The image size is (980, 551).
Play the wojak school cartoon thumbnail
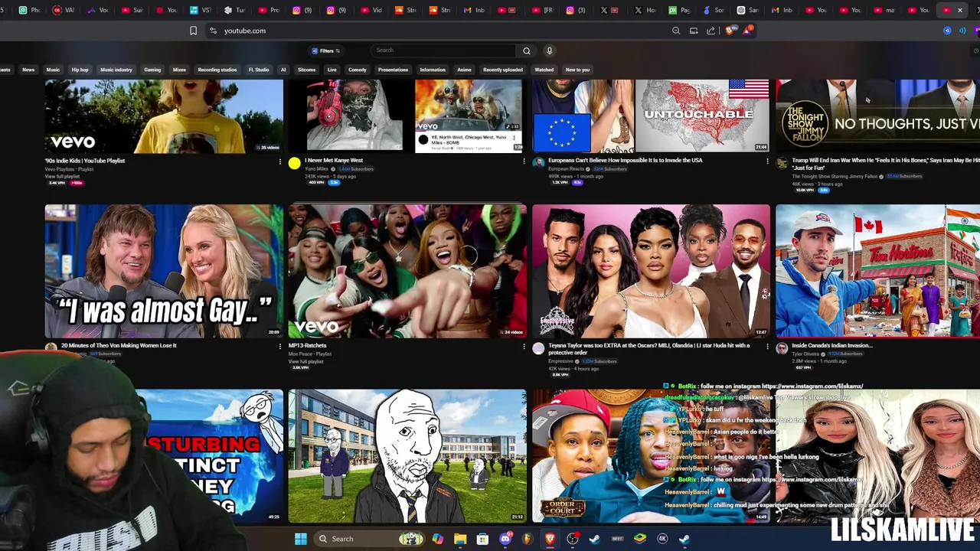click(407, 456)
